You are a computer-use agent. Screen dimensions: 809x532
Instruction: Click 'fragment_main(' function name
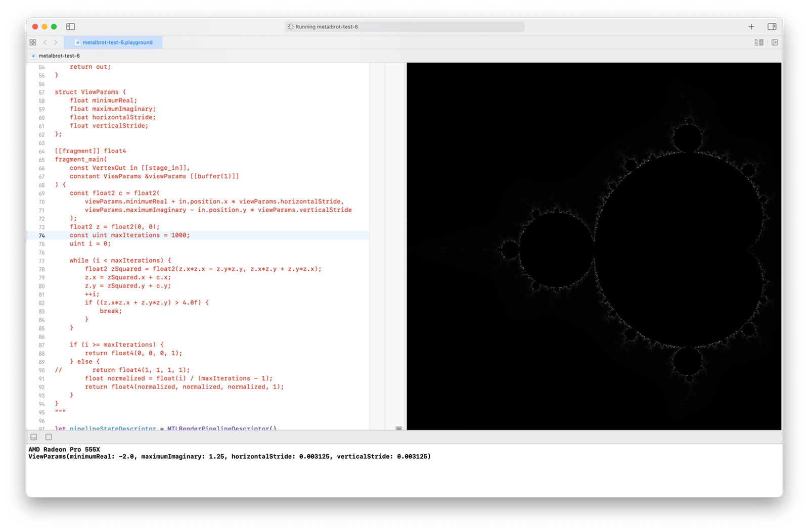[80, 160]
